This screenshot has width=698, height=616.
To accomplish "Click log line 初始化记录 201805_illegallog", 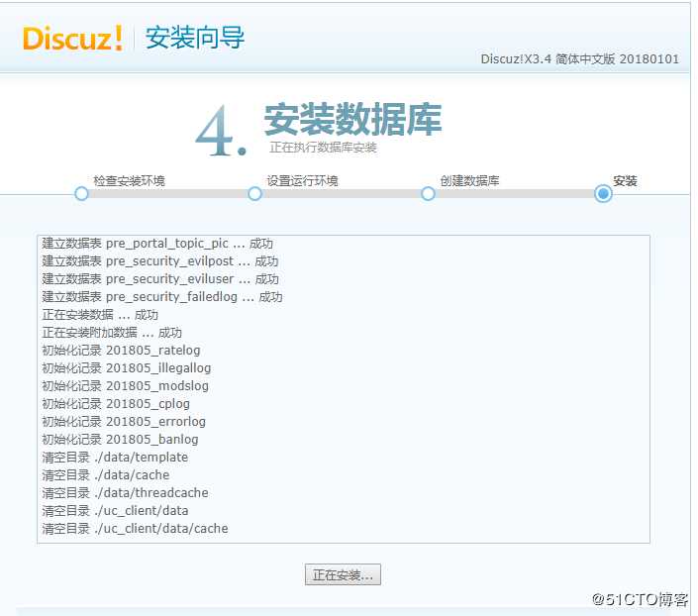I will 127,368.
